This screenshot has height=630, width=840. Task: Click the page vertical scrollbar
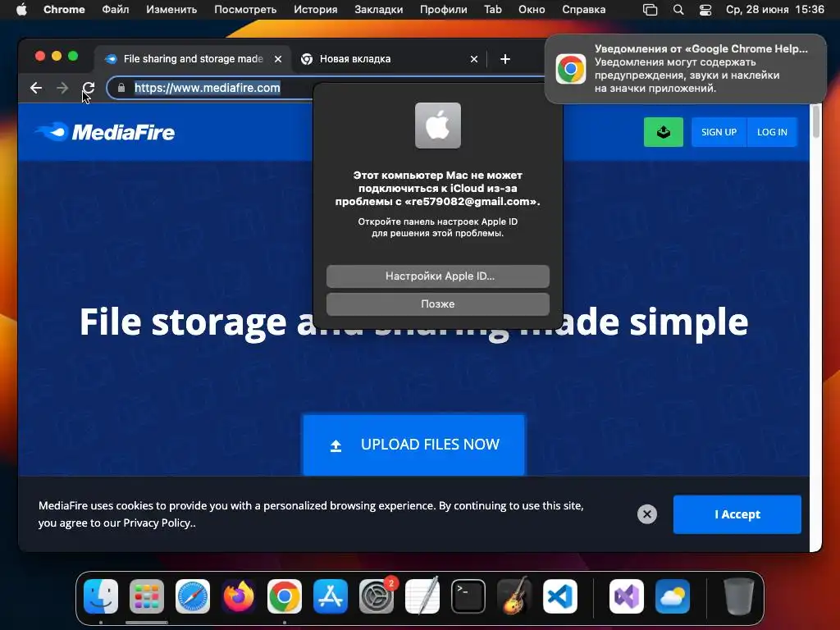click(816, 122)
